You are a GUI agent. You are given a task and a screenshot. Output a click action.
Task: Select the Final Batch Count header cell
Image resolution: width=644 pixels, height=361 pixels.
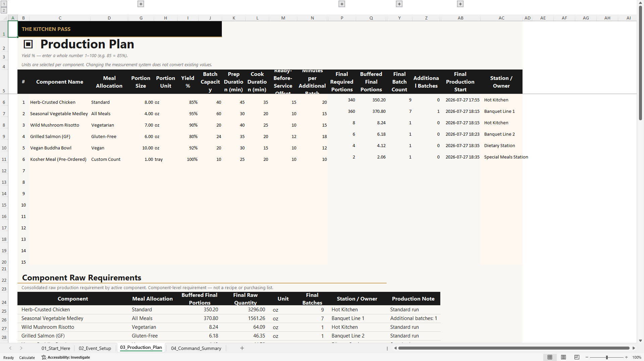399,82
